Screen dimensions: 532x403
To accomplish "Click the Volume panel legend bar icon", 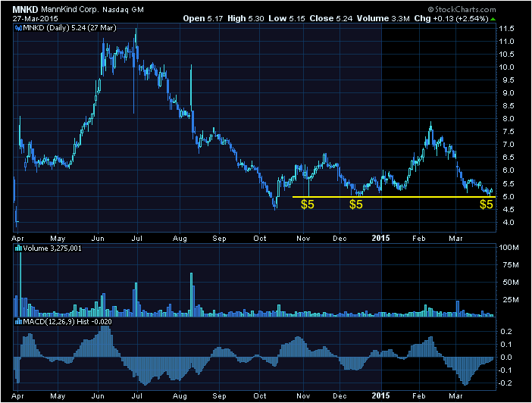I will coord(18,248).
